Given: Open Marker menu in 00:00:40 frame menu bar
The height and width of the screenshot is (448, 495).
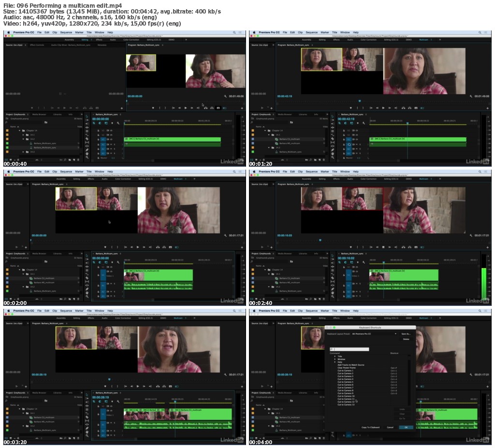Looking at the screenshot, I should 79,32.
